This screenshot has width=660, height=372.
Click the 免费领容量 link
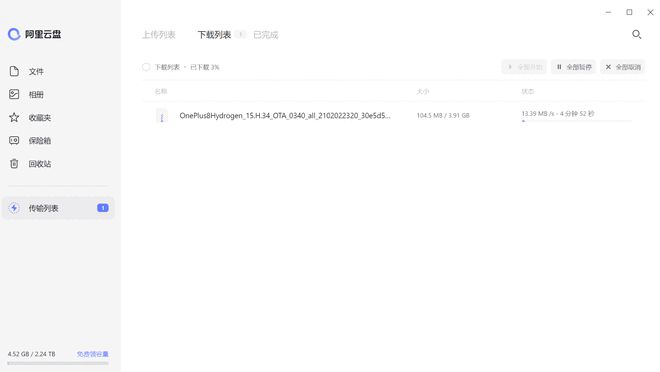93,354
